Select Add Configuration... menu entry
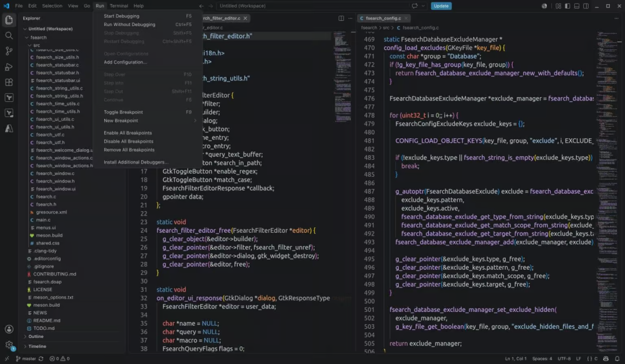Screen dimensions: 625x364 (148, 62)
